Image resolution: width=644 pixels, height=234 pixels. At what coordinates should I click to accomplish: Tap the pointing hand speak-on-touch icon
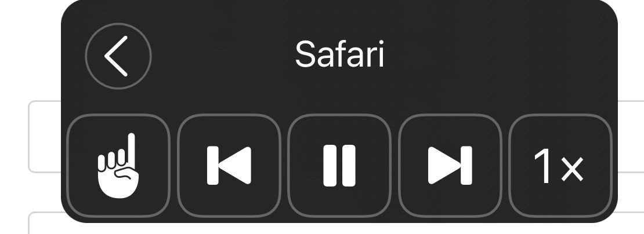(x=118, y=166)
